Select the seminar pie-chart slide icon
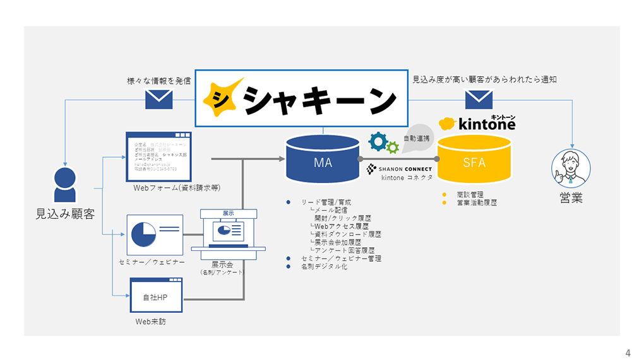 tap(155, 235)
